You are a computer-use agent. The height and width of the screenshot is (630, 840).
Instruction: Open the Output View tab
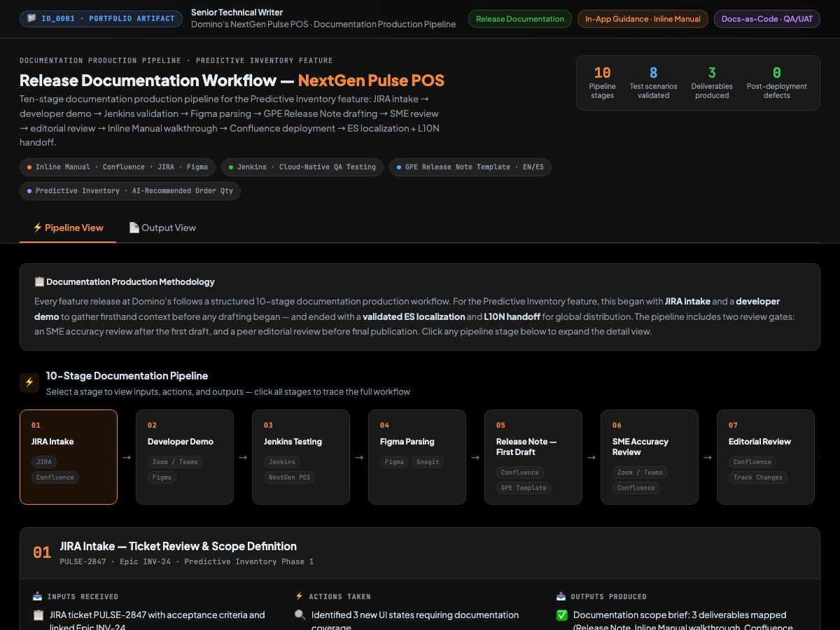pos(162,227)
